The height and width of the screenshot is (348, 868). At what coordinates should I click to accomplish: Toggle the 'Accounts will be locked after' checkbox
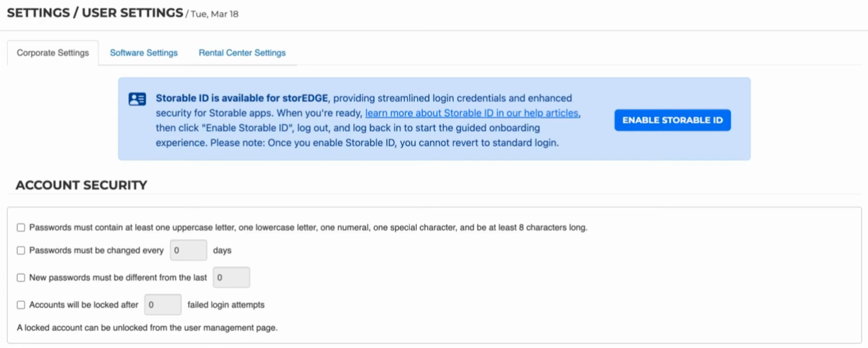coord(21,305)
